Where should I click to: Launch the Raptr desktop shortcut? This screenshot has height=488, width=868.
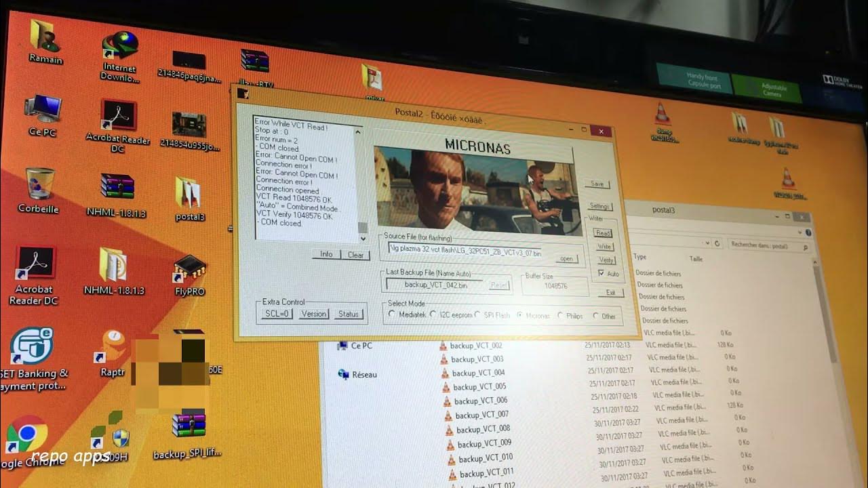112,354
